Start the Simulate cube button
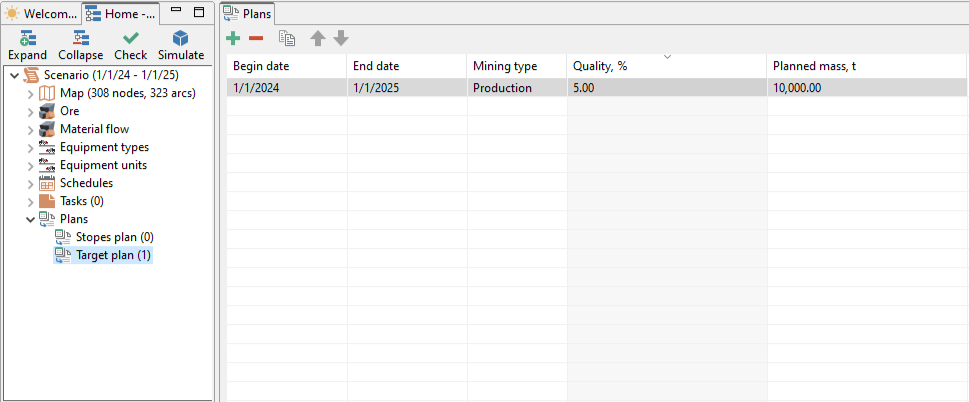The height and width of the screenshot is (402, 969). click(x=180, y=46)
